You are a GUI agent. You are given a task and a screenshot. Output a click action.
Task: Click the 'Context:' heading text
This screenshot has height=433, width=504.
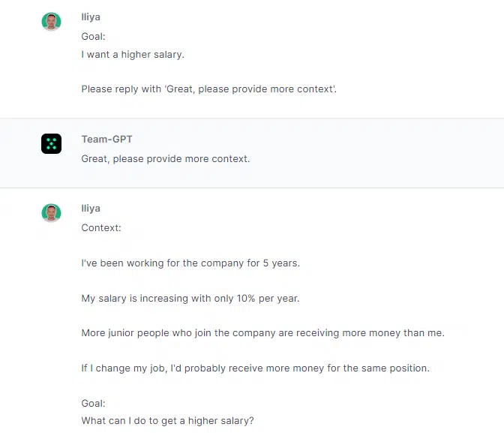(x=101, y=228)
